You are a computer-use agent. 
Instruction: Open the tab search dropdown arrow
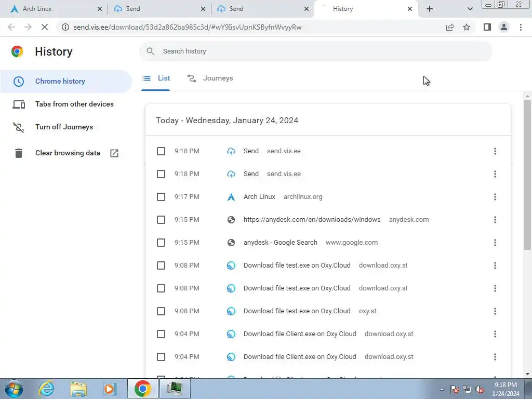tap(470, 9)
